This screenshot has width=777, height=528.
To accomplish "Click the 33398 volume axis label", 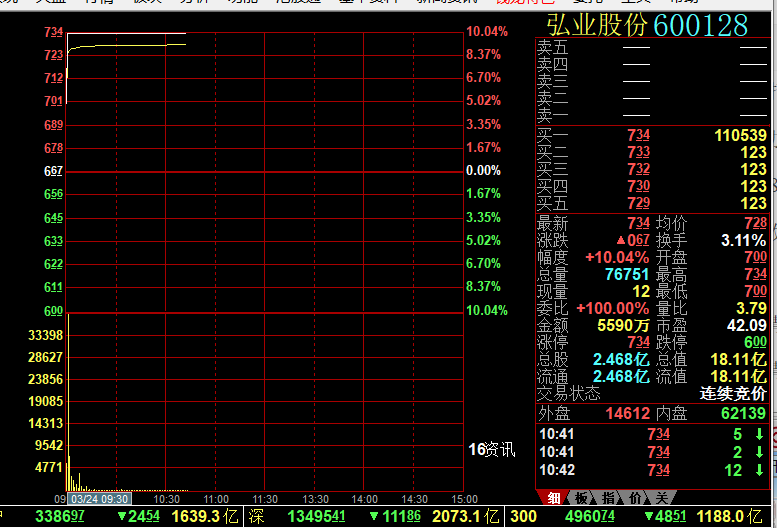I will [46, 335].
